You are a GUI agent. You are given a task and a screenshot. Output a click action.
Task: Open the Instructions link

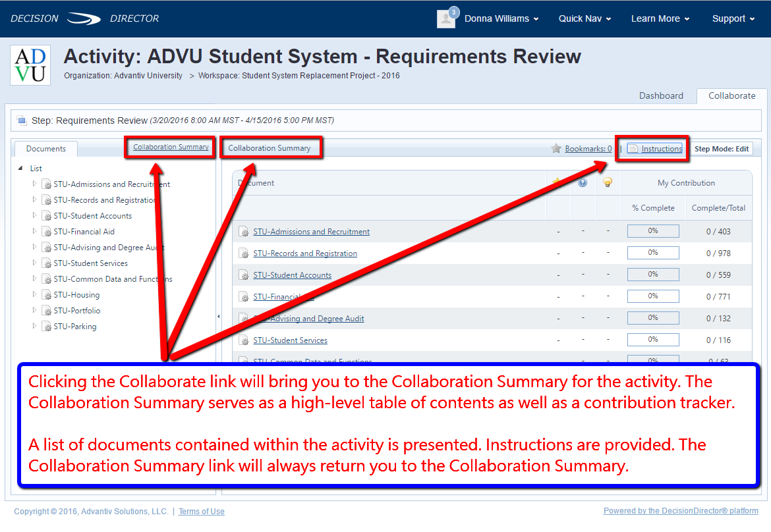(x=662, y=148)
